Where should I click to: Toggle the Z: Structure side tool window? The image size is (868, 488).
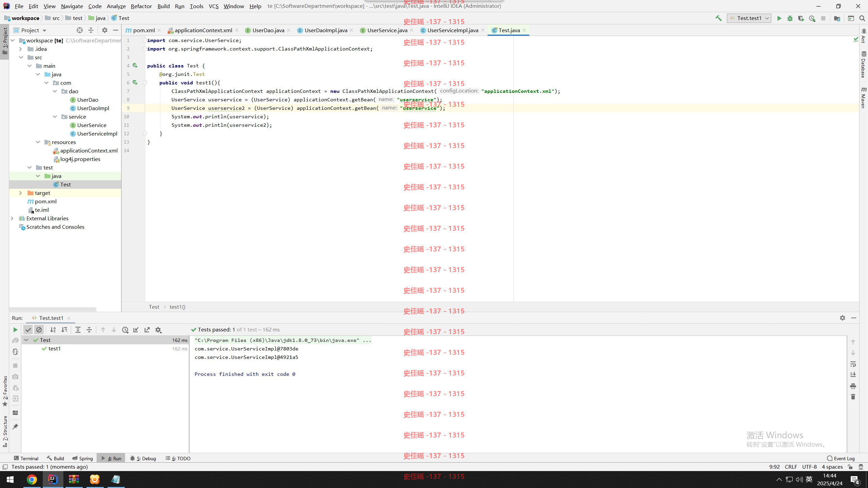[5, 431]
